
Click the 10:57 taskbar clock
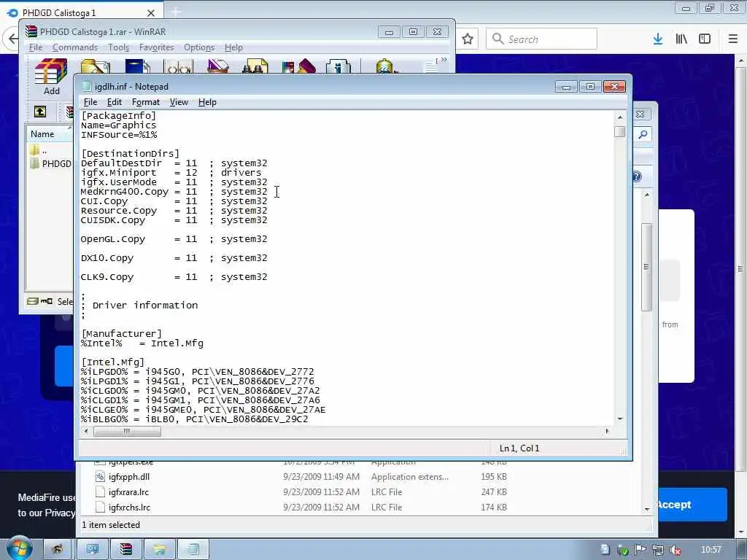click(711, 550)
